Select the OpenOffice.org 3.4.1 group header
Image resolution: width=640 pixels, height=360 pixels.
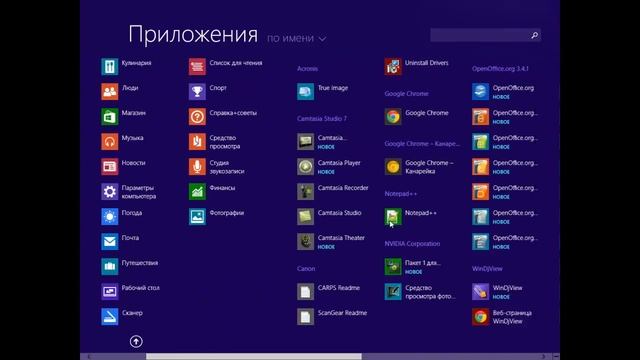pos(500,69)
